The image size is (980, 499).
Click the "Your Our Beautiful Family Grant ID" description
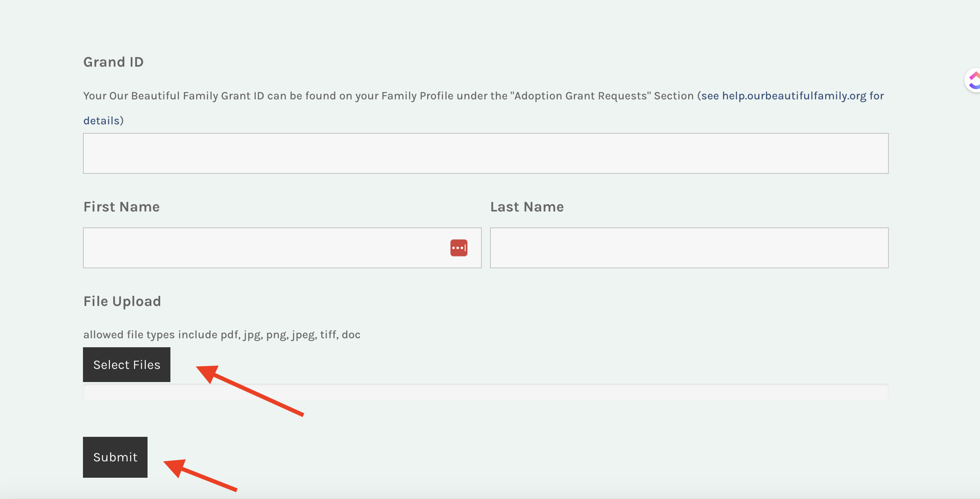point(174,96)
